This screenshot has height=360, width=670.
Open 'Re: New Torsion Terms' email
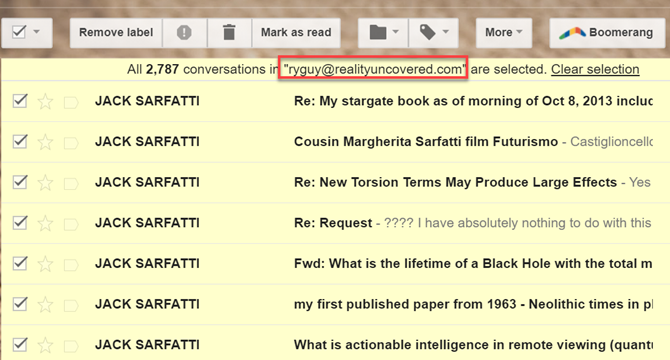[455, 182]
